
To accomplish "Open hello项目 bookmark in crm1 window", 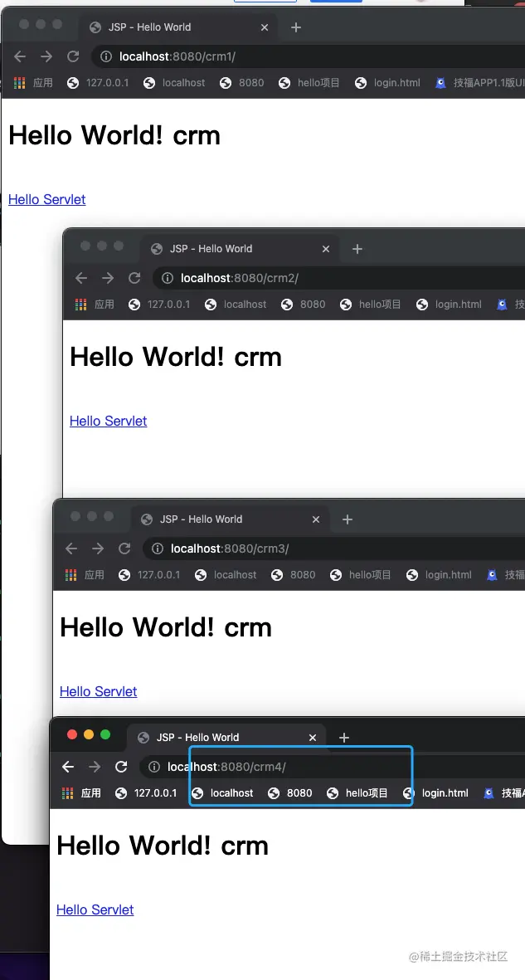I will pyautogui.click(x=309, y=82).
